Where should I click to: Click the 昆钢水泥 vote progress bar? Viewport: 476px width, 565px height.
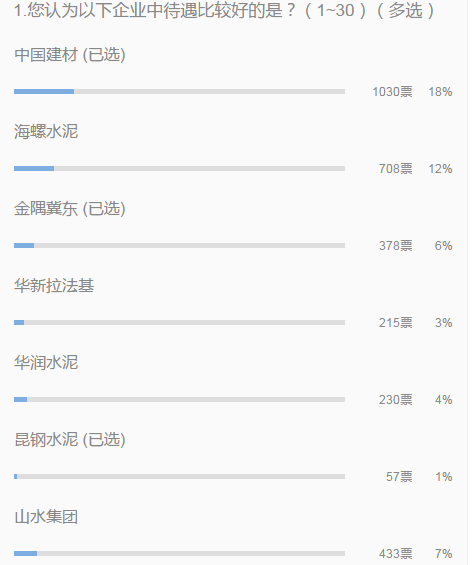coord(179,476)
